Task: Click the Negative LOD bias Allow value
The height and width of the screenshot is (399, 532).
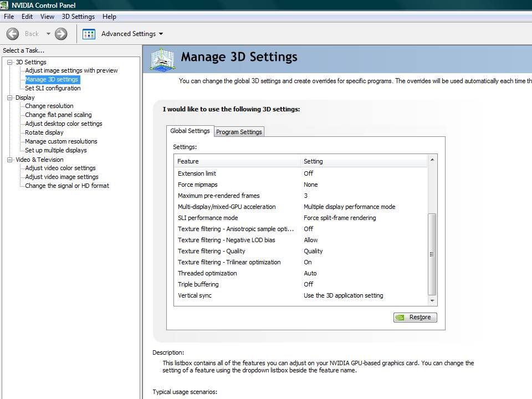Action: pyautogui.click(x=311, y=240)
